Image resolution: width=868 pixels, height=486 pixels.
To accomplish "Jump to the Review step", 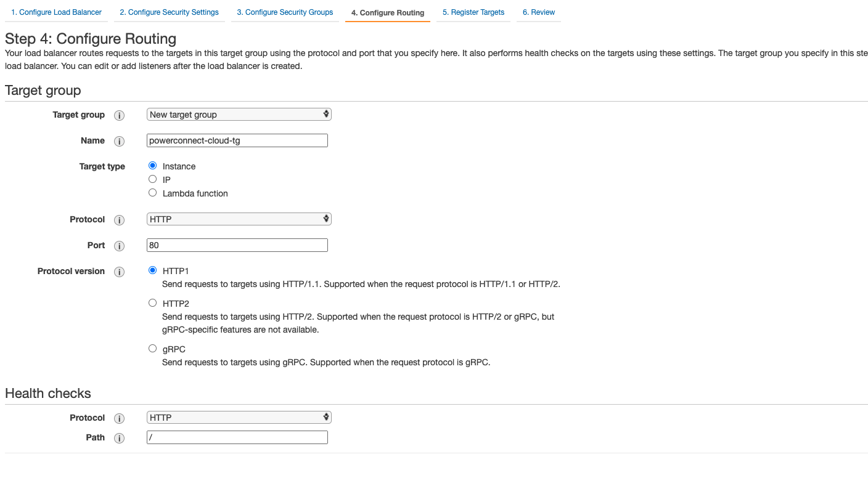I will click(538, 12).
